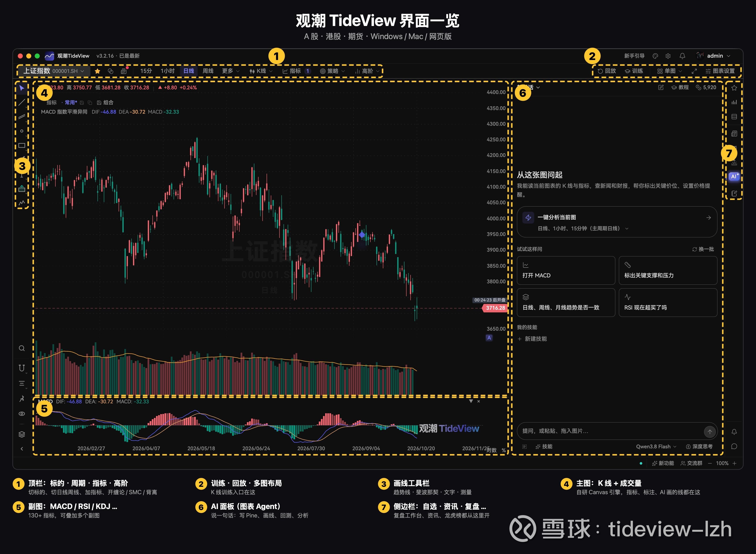The width and height of the screenshot is (756, 554).
Task: Toggle drawings visibility with the eye icon
Action: tap(22, 413)
